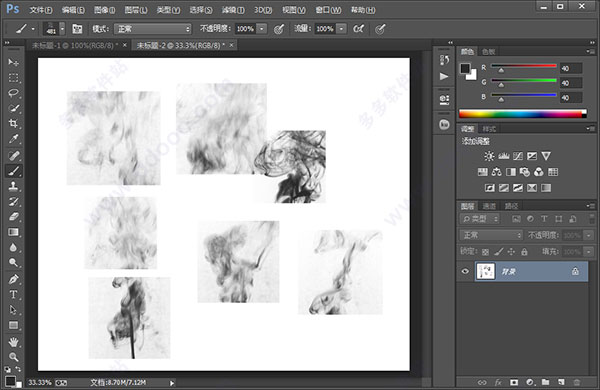The image size is (600, 390).
Task: Select the Eraser tool
Action: coord(13,217)
